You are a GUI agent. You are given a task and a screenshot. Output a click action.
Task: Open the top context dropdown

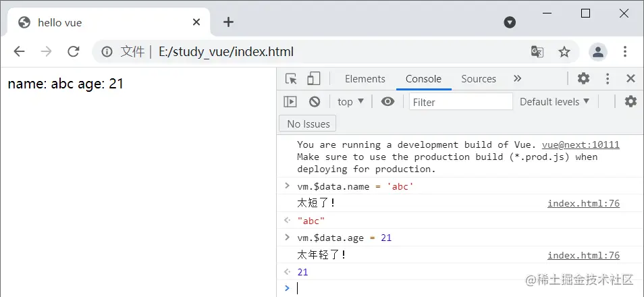pyautogui.click(x=350, y=101)
